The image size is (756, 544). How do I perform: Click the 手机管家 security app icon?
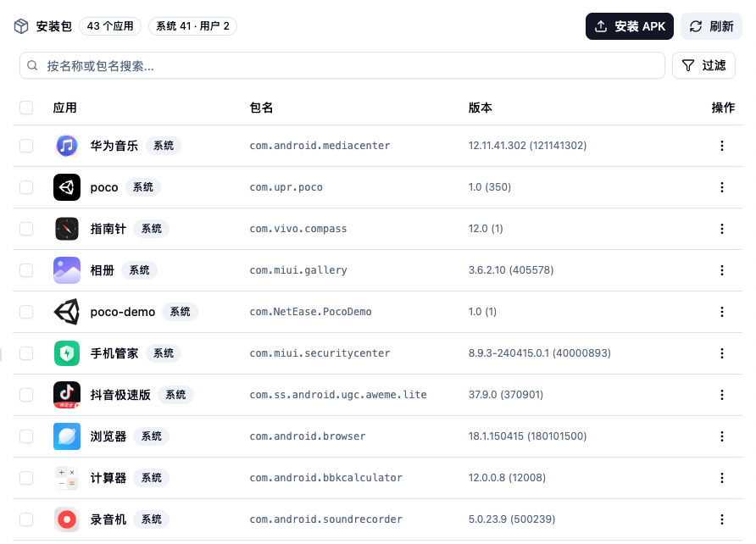(66, 352)
